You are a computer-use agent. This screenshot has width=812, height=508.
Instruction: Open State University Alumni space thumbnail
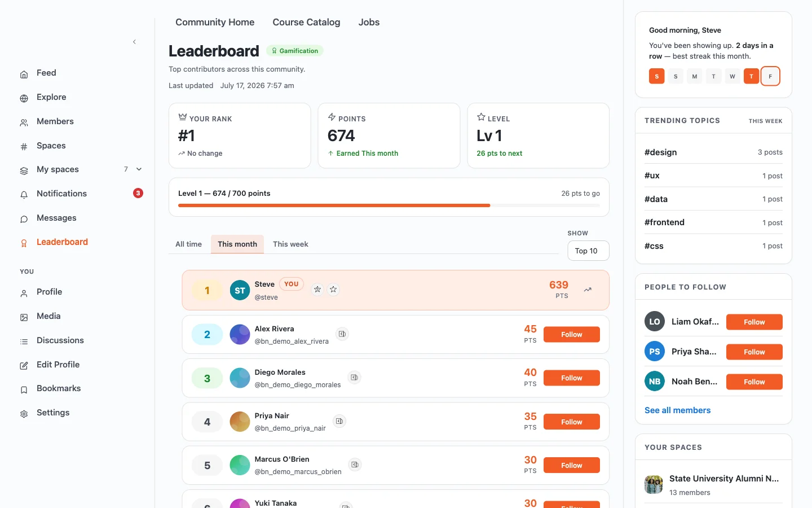click(654, 484)
